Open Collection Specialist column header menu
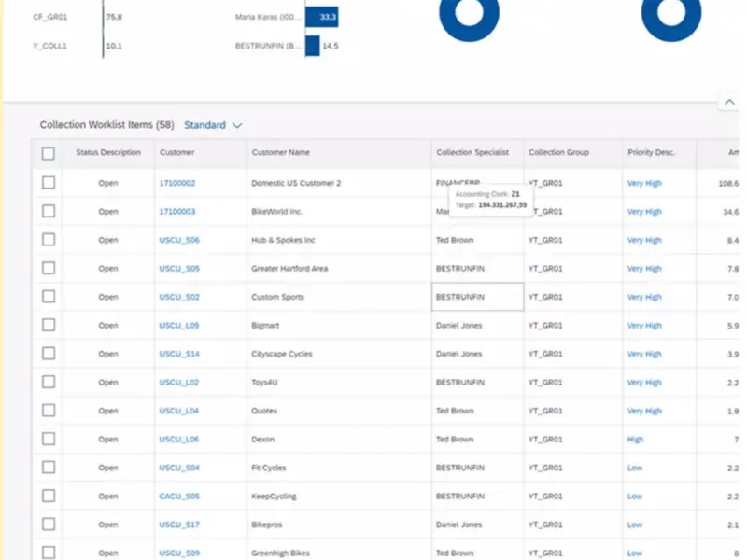Screen dimensions: 747x560 472,153
